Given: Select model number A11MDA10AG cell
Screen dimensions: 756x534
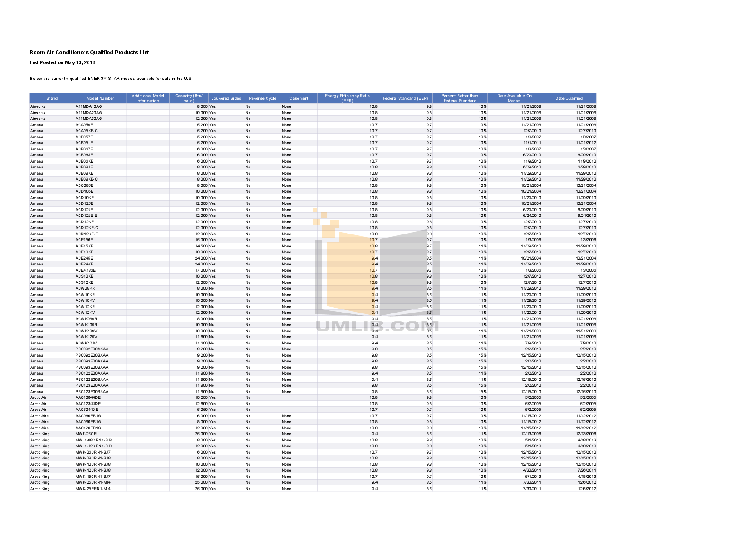Looking at the screenshot, I should [89, 107].
